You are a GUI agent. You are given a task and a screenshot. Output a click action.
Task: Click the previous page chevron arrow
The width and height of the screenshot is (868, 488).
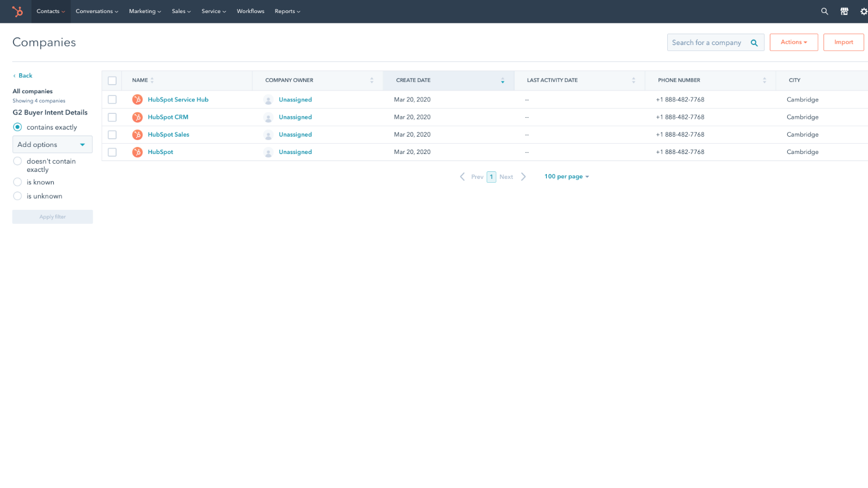pos(462,177)
